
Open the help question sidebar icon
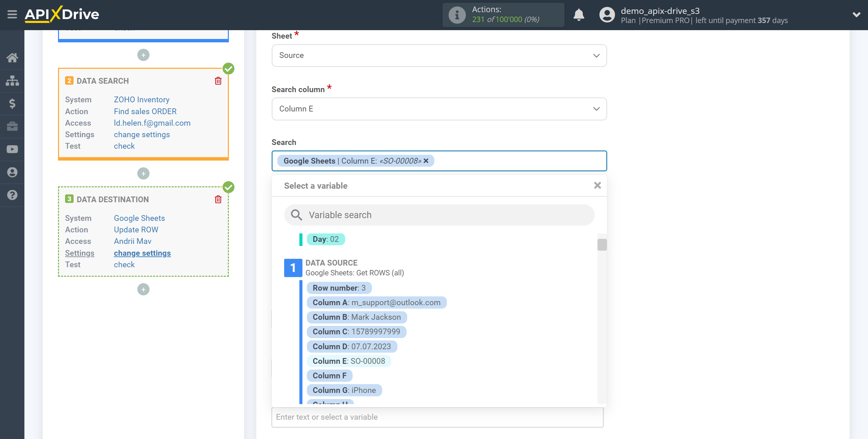click(x=12, y=195)
